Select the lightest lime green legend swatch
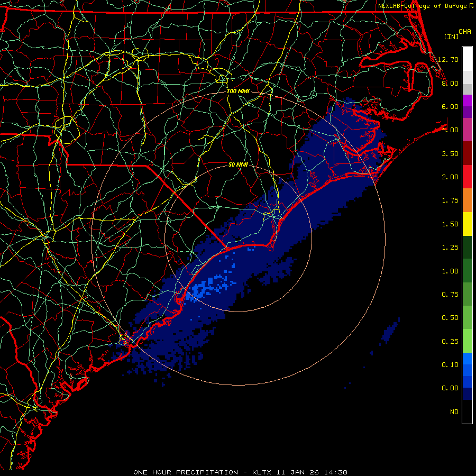The height and width of the screenshot is (476, 476). coord(467,341)
